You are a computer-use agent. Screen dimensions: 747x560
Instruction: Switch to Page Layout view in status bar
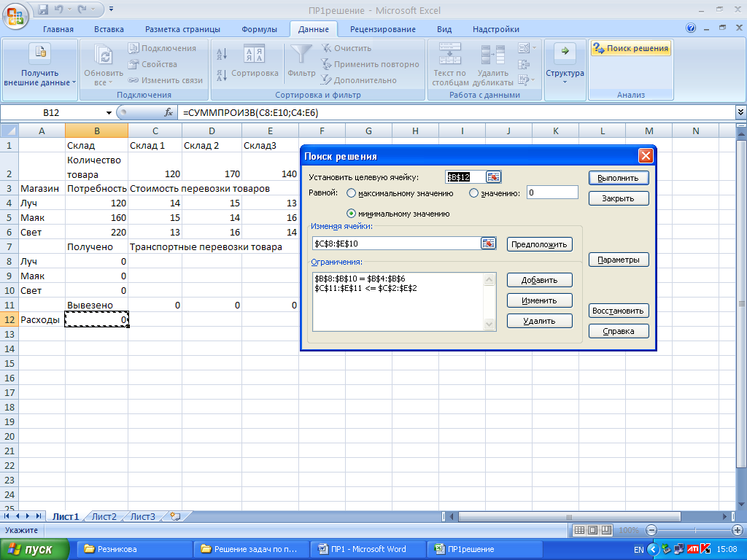tap(593, 530)
